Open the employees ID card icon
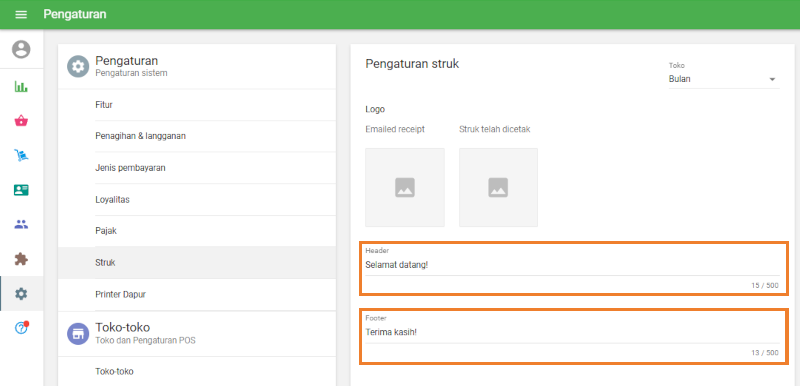Image resolution: width=800 pixels, height=386 pixels. click(21, 190)
